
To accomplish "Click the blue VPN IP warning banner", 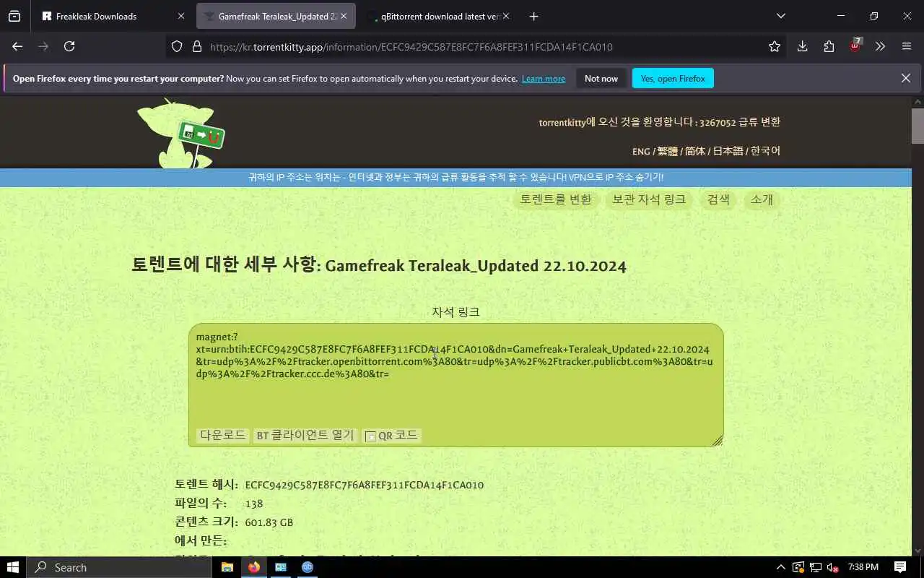I will pos(456,177).
